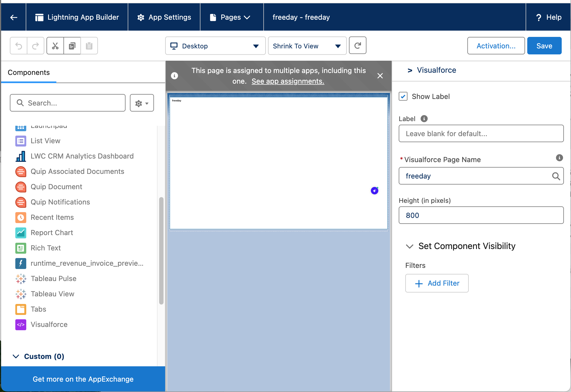The image size is (571, 392).
Task: Select the Tableau View component label
Action: tap(53, 294)
